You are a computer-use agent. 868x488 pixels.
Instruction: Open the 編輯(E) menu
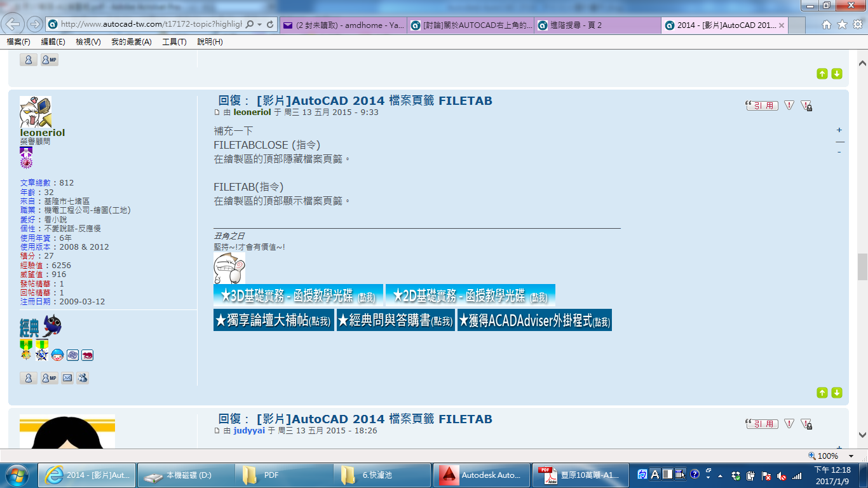point(53,42)
